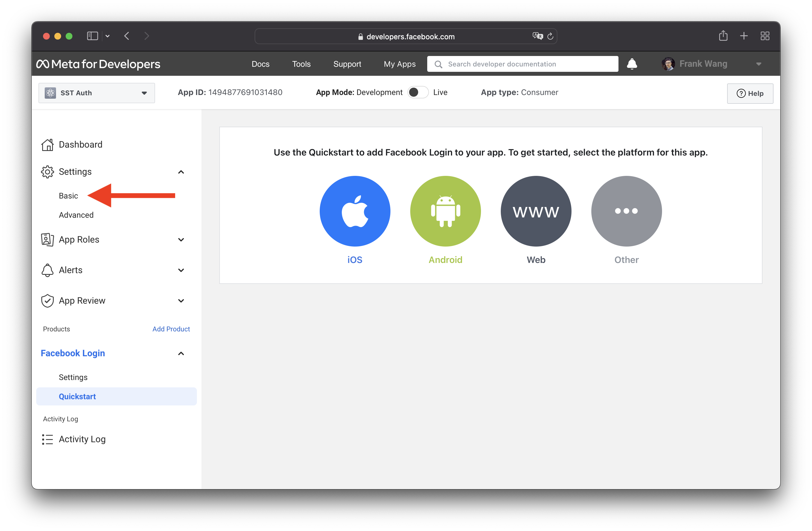The width and height of the screenshot is (812, 531).
Task: Open the Tools menu
Action: (301, 64)
